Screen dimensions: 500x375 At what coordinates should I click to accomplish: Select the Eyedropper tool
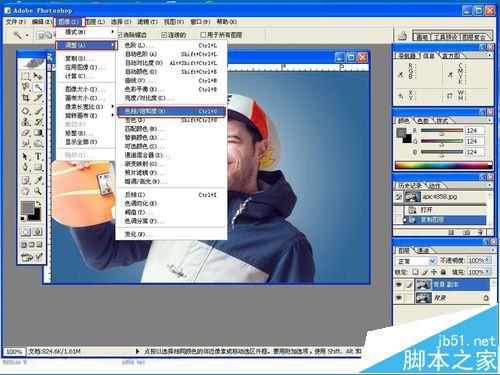[38, 180]
